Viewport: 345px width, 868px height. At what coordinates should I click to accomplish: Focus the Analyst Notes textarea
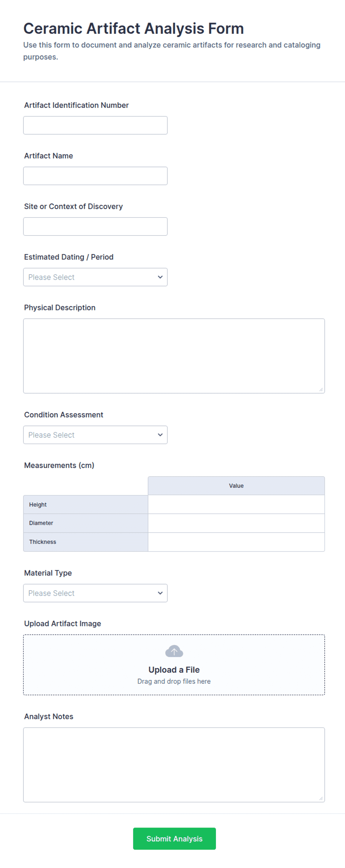tap(174, 765)
